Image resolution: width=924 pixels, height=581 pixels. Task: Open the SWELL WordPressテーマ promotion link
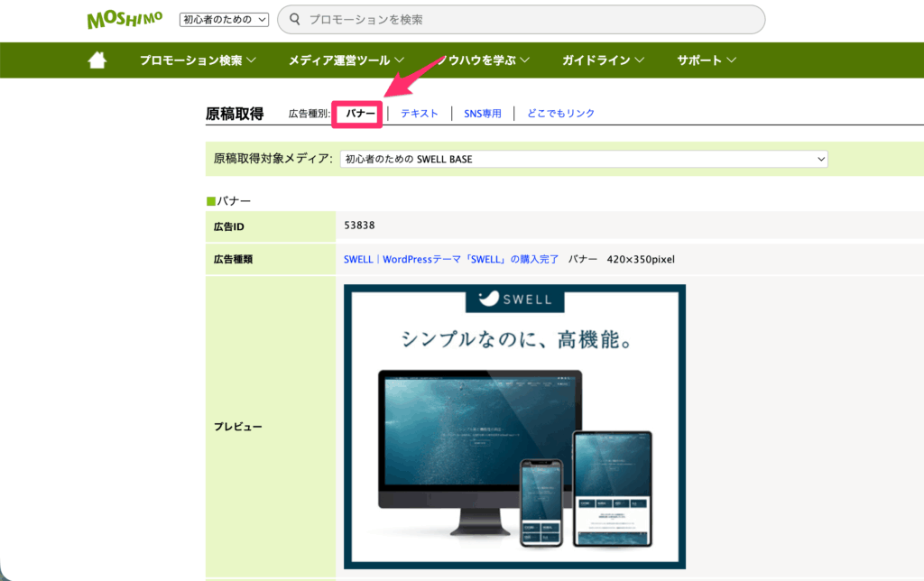pyautogui.click(x=451, y=259)
